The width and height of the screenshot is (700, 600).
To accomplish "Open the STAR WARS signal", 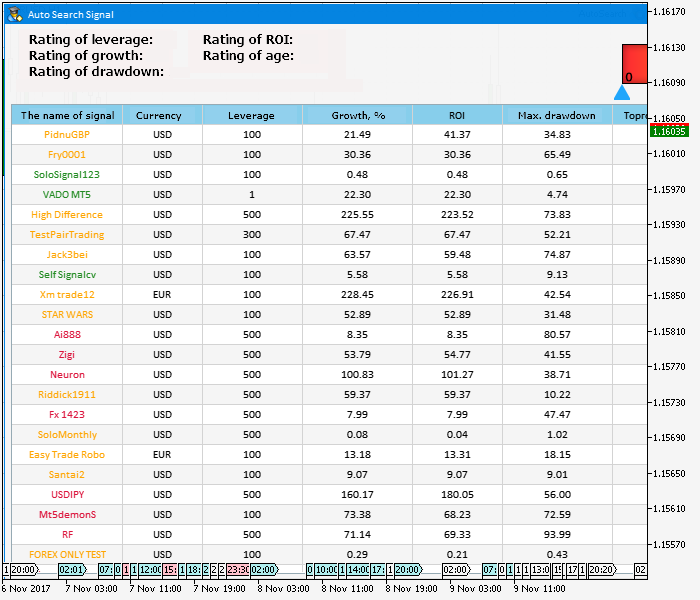I will coord(67,315).
